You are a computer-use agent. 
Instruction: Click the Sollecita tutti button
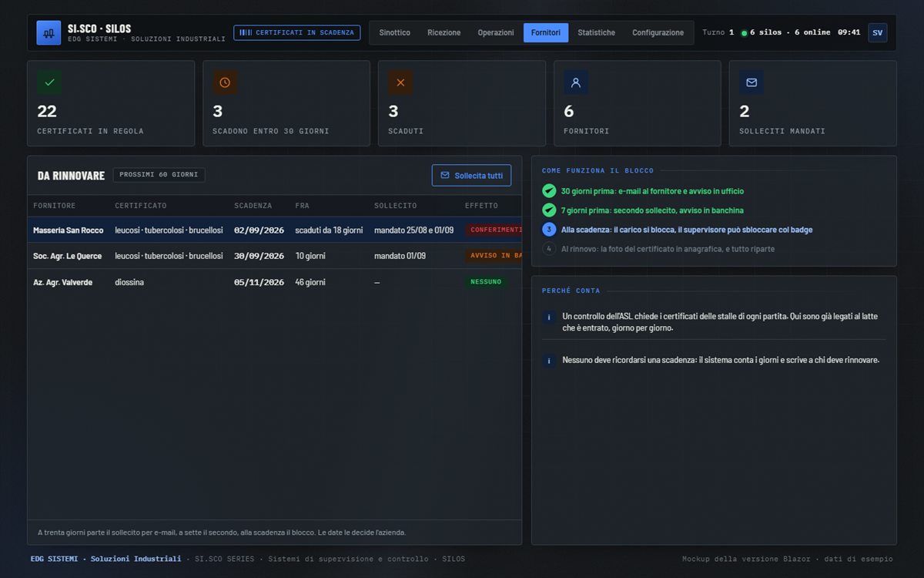tap(471, 176)
